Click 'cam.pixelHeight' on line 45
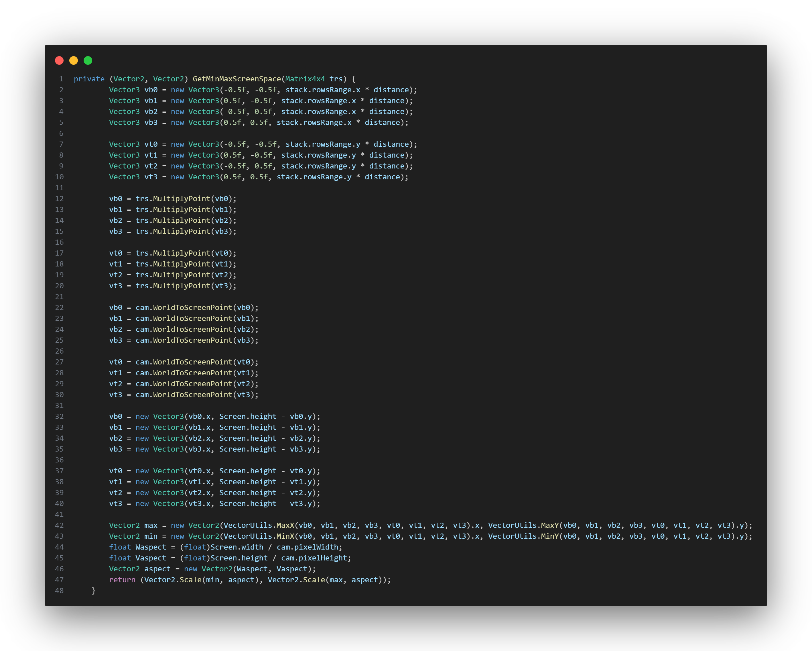 pyautogui.click(x=314, y=558)
